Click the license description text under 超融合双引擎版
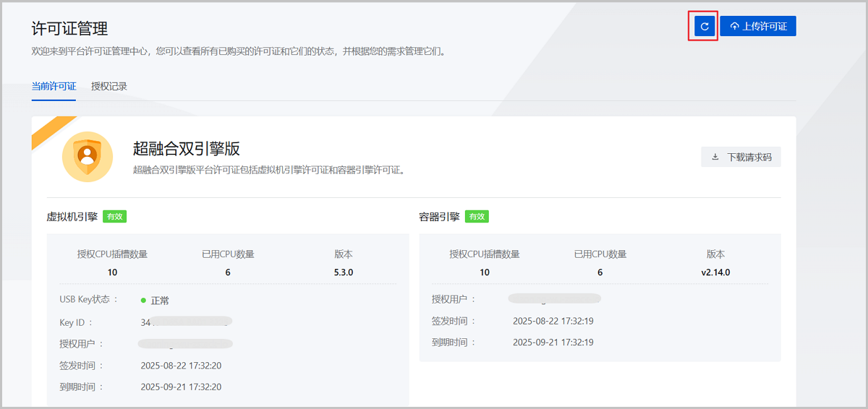Screen dimensions: 868x409 [x=269, y=170]
